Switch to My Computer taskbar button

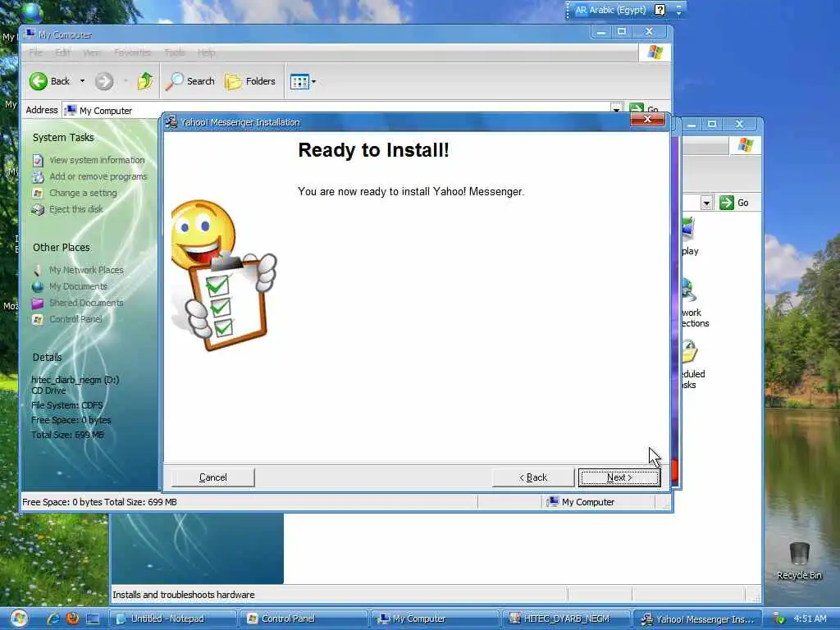[435, 619]
